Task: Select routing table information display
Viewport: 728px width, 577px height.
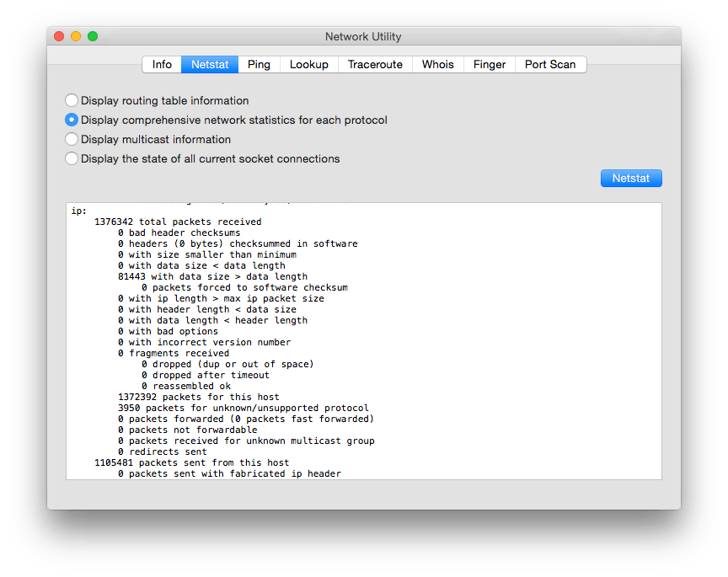Action: click(x=72, y=100)
